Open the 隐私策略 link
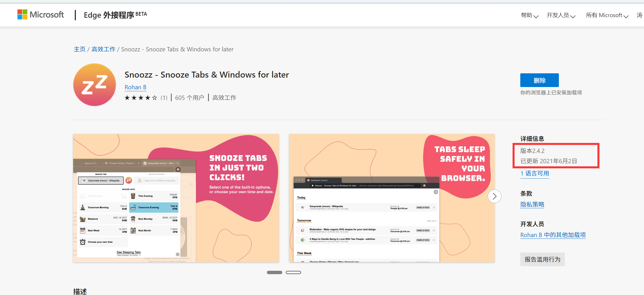Viewport: 644px width, 295px height. [x=532, y=205]
